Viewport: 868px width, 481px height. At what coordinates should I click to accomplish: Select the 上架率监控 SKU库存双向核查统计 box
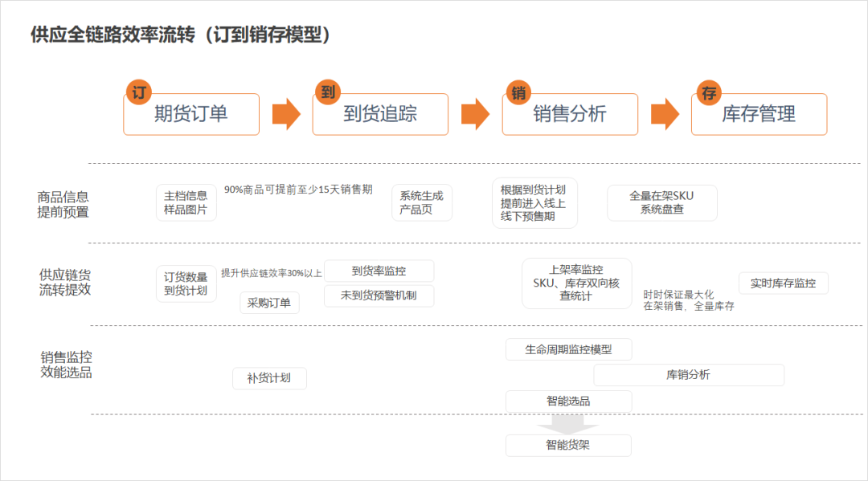[577, 283]
